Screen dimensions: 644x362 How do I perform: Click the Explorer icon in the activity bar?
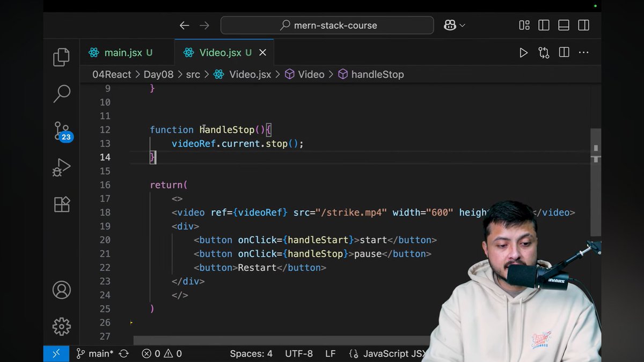[61, 56]
